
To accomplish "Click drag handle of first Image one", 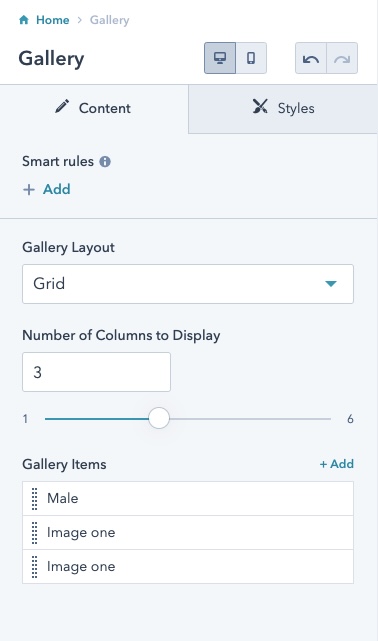I will click(x=35, y=533).
